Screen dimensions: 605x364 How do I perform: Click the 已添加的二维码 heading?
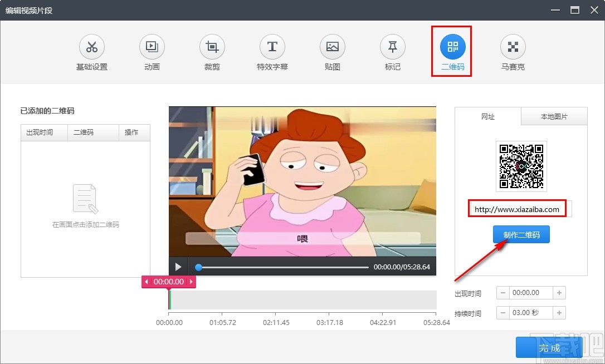pyautogui.click(x=47, y=111)
